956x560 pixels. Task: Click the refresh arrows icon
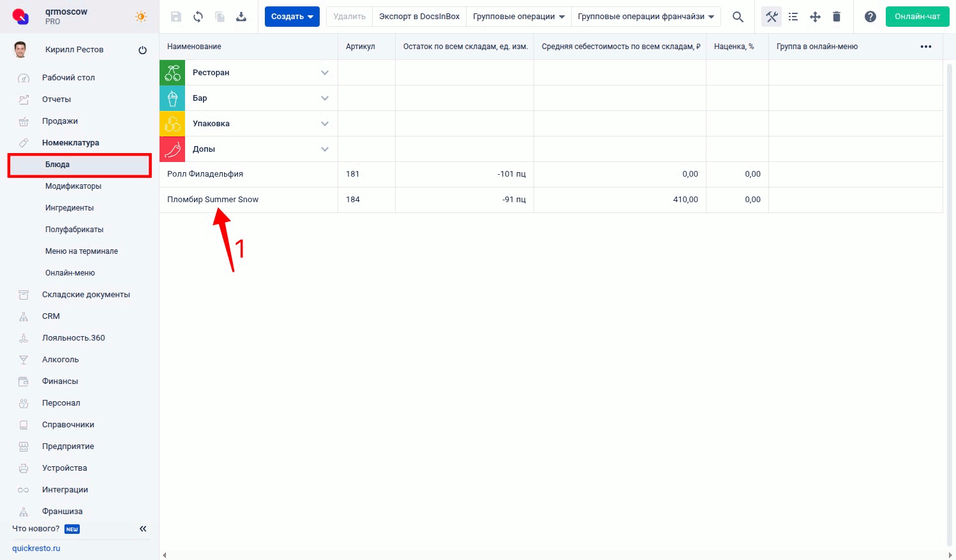pyautogui.click(x=198, y=17)
